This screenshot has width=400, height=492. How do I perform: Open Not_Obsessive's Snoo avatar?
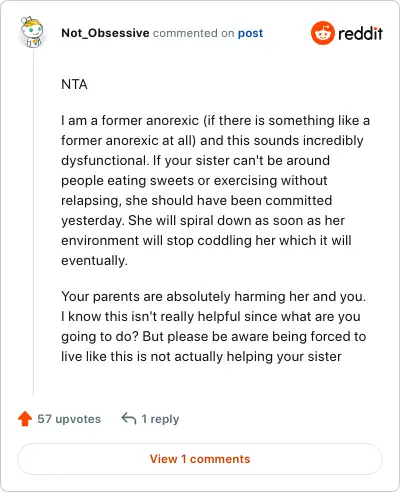(32, 32)
